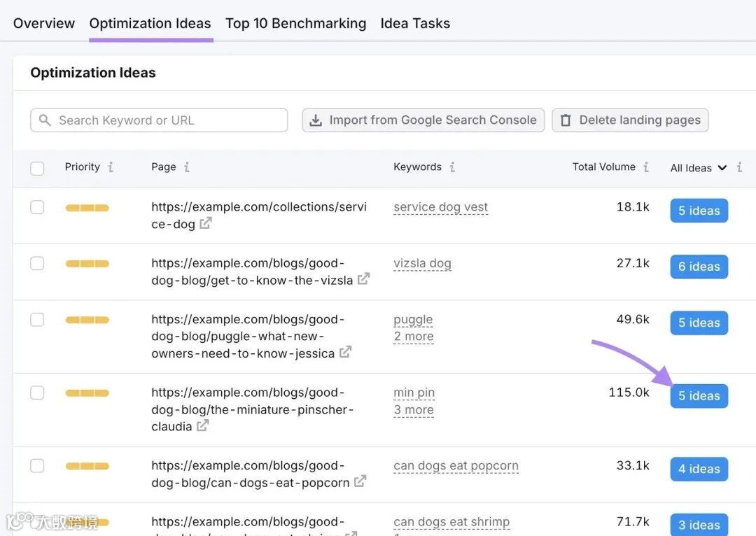Switch to the Top 10 Benchmarking tab
The image size is (756, 536).
295,23
